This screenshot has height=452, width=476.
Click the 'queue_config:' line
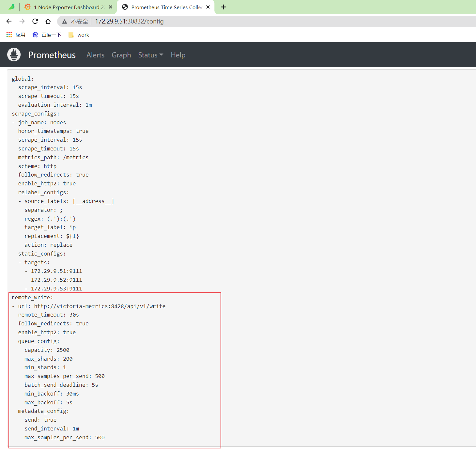click(39, 341)
